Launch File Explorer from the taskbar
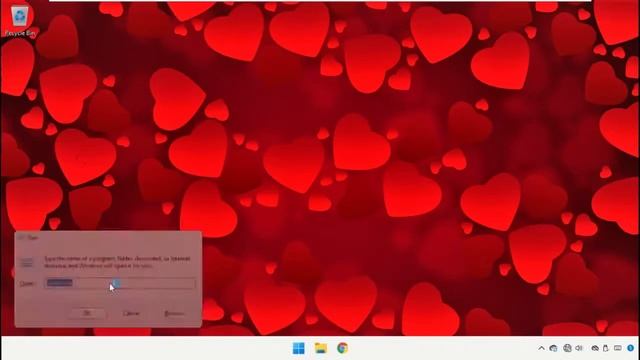The image size is (640, 360). [321, 348]
